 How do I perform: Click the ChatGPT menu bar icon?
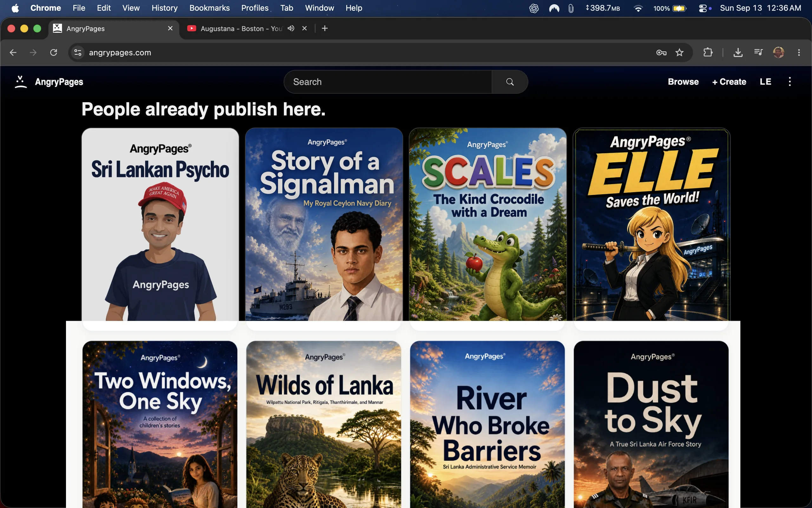pos(534,8)
